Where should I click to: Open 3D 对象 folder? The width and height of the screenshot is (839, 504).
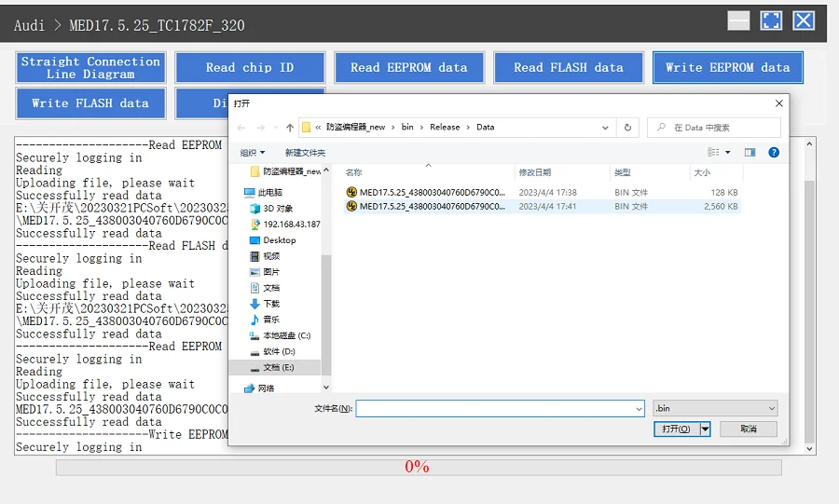[271, 209]
